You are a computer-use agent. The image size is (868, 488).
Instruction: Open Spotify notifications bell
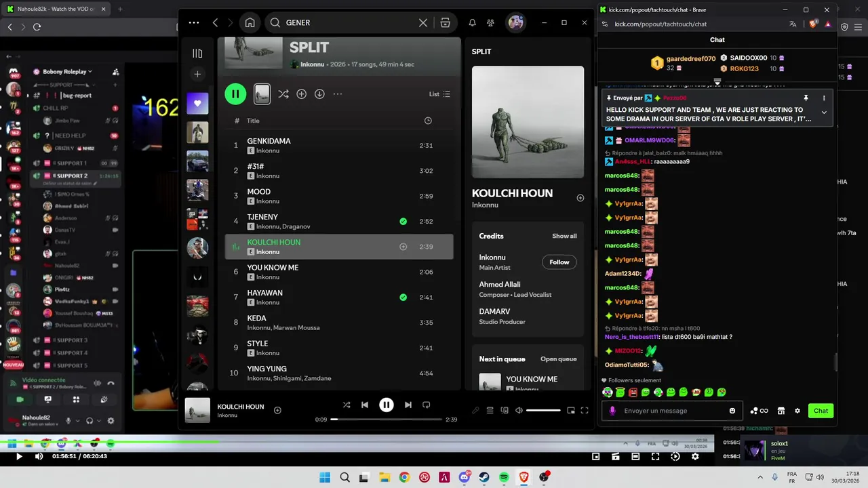[473, 22]
